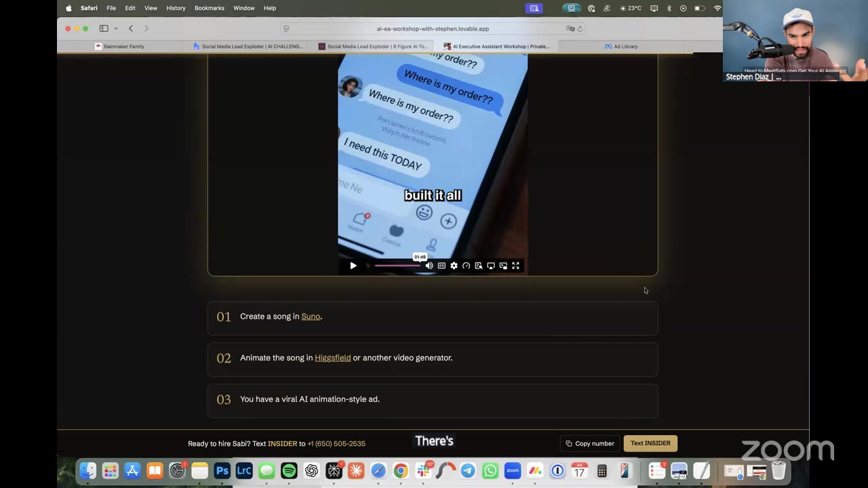Image resolution: width=868 pixels, height=488 pixels.
Task: Expand the sidebar tab group dropdown
Action: point(116,28)
